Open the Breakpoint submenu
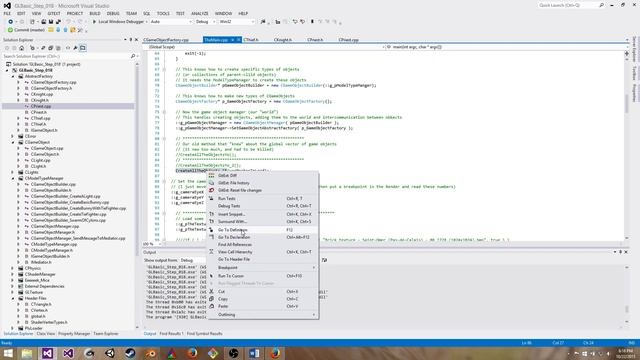Screen dimensions: 640x360 pyautogui.click(x=263, y=268)
